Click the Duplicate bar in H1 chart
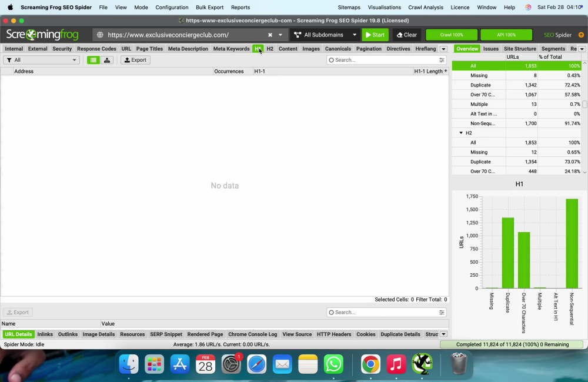The image size is (588, 382). pyautogui.click(x=508, y=253)
